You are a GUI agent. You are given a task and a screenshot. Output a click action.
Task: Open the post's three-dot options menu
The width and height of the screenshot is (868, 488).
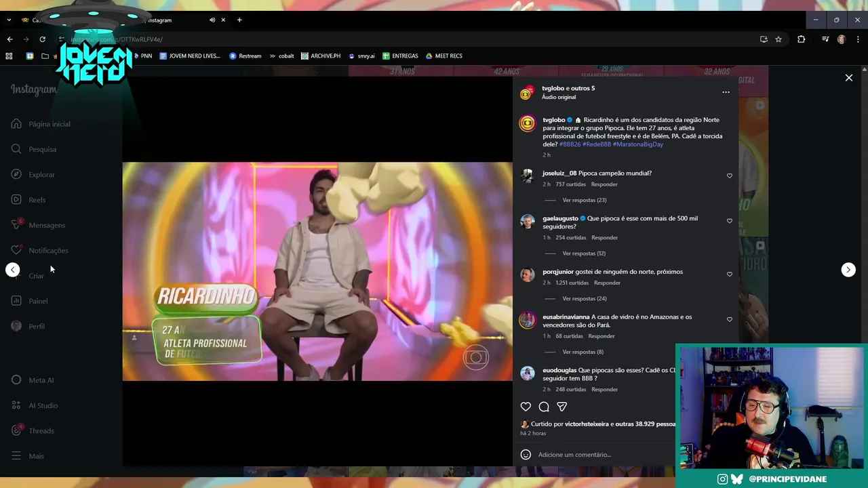(x=726, y=92)
